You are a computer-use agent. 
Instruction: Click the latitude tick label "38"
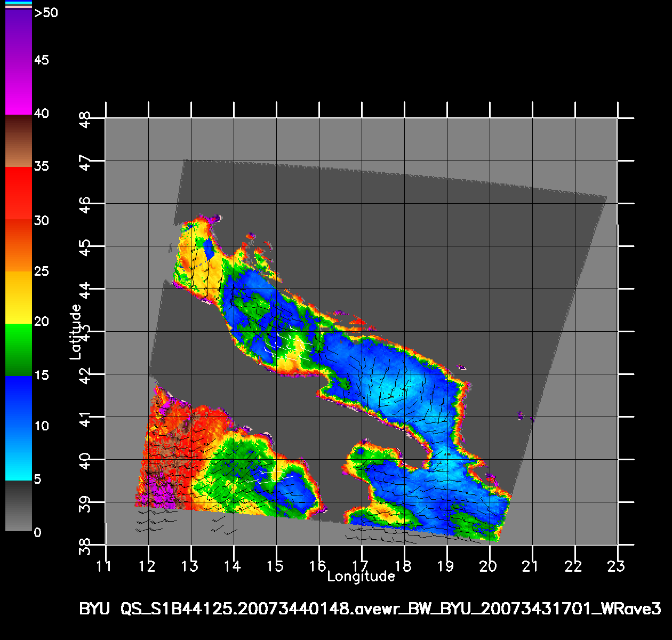pos(85,546)
